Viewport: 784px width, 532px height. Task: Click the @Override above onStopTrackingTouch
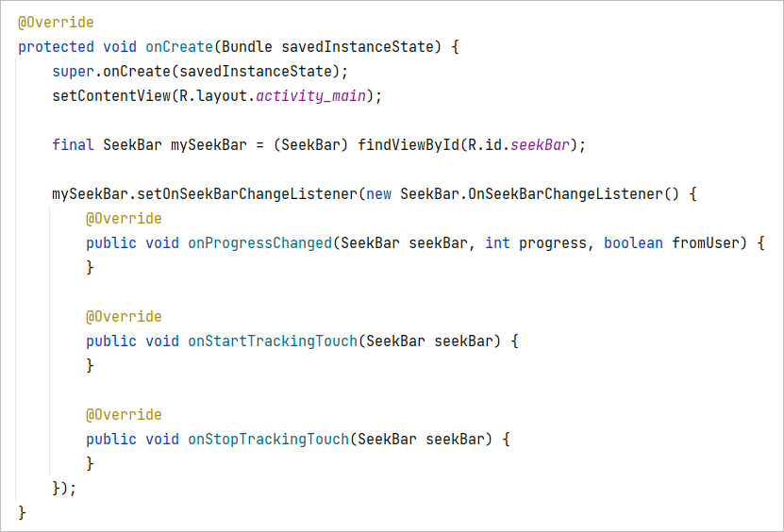(124, 414)
